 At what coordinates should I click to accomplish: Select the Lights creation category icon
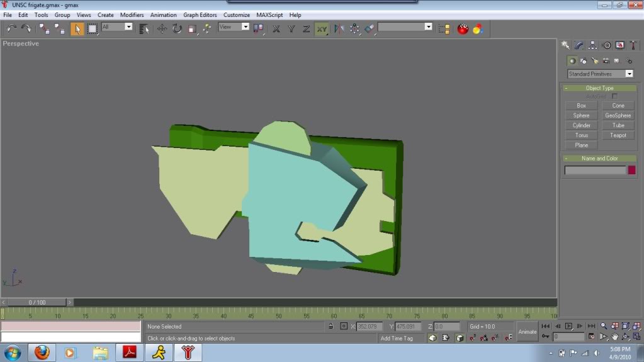595,61
